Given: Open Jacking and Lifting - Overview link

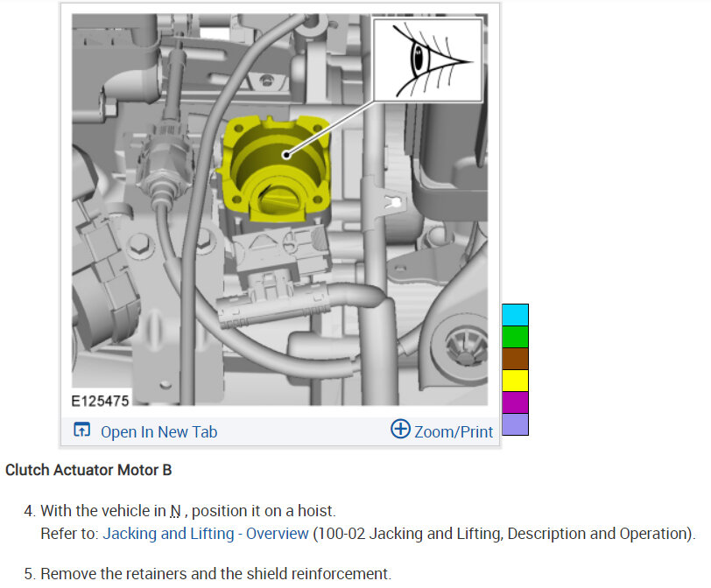Looking at the screenshot, I should [206, 533].
